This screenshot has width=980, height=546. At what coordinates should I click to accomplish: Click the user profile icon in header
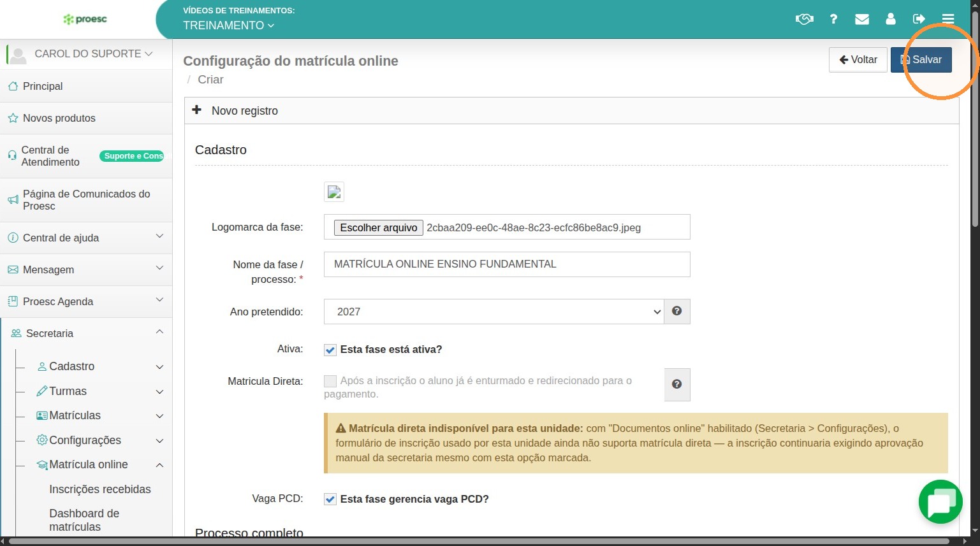891,19
